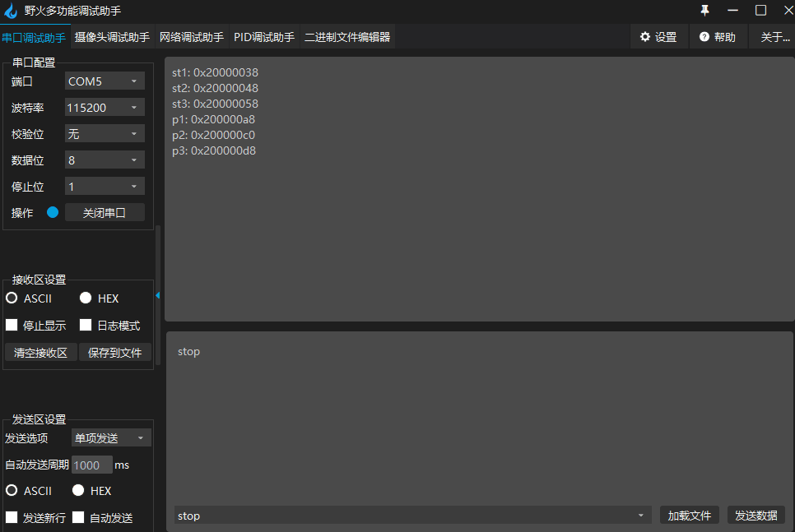Open 帮助 via the question mark icon
Viewport: 795px width, 532px height.
tap(704, 36)
